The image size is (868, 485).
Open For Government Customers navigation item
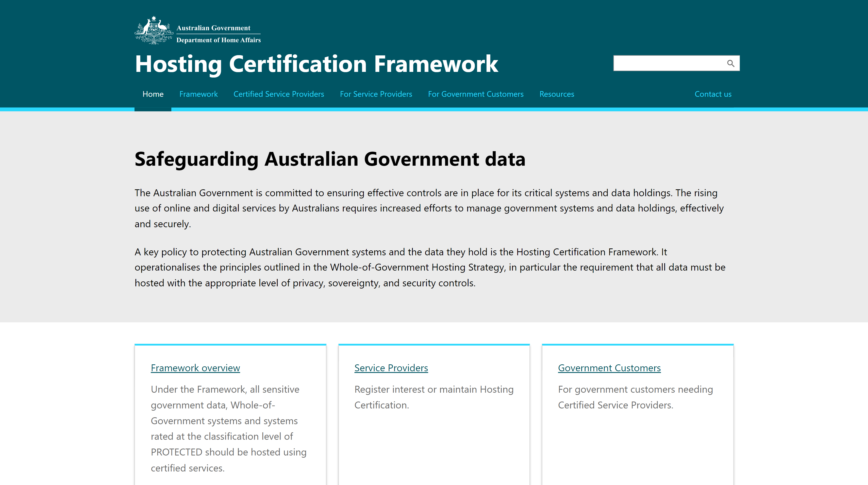(x=475, y=94)
